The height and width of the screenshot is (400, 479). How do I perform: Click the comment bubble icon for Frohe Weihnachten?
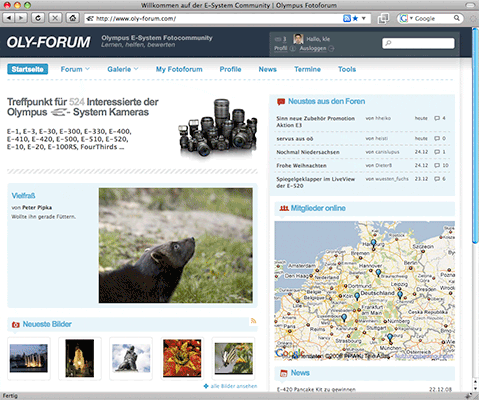tap(437, 165)
